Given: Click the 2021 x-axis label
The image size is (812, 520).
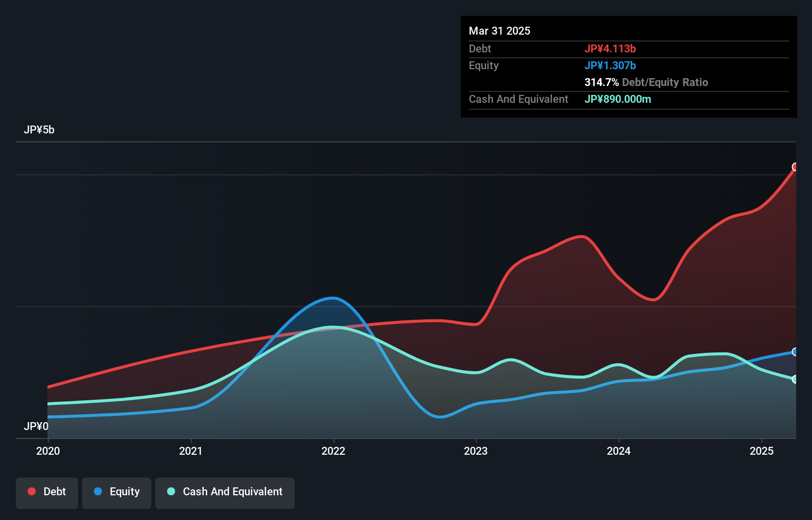Looking at the screenshot, I should 191,451.
